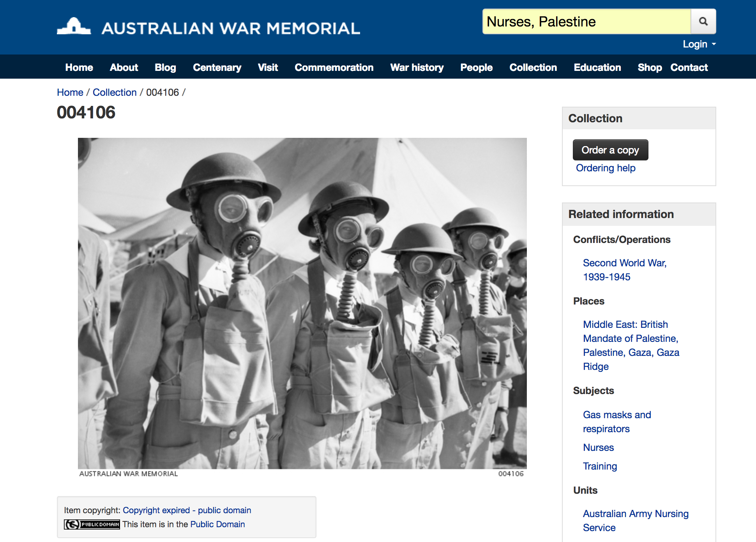Click the nurses in gas masks photograph

click(302, 303)
